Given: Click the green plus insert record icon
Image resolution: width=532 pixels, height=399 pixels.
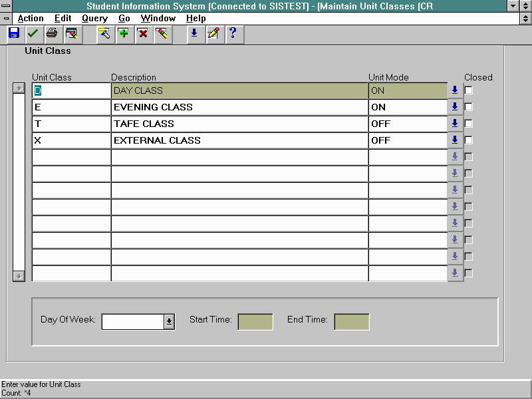Looking at the screenshot, I should click(123, 34).
